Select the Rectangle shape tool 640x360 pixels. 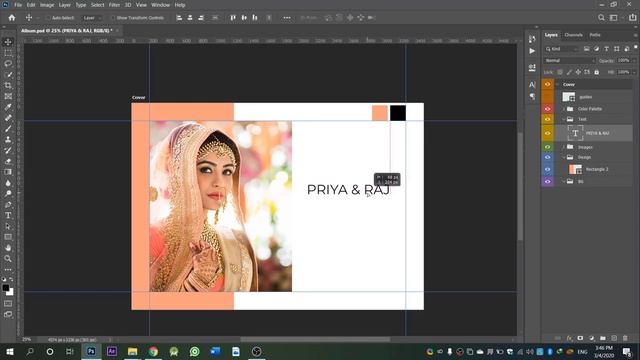coord(8,237)
